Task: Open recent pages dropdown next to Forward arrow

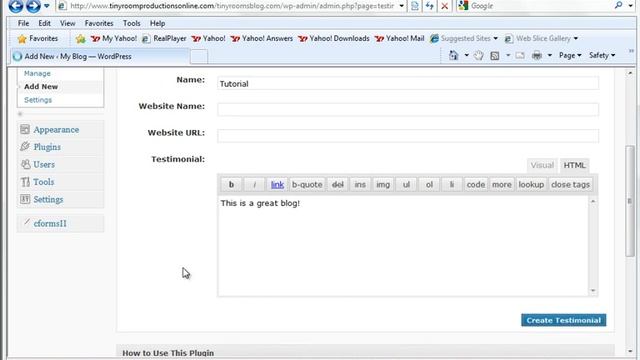Action: pyautogui.click(x=47, y=6)
